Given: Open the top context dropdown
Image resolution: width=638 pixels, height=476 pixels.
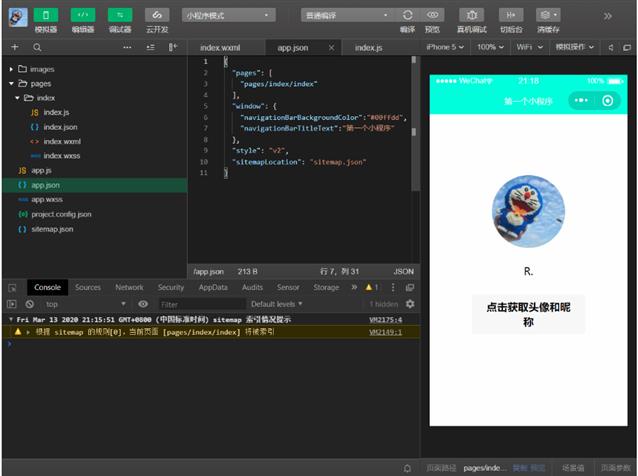Looking at the screenshot, I should pos(85,304).
